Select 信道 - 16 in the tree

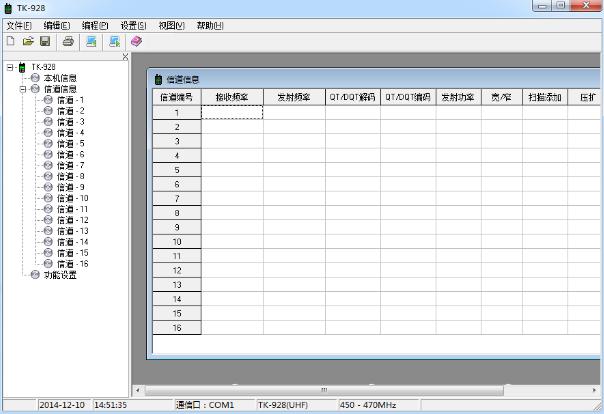[72, 264]
